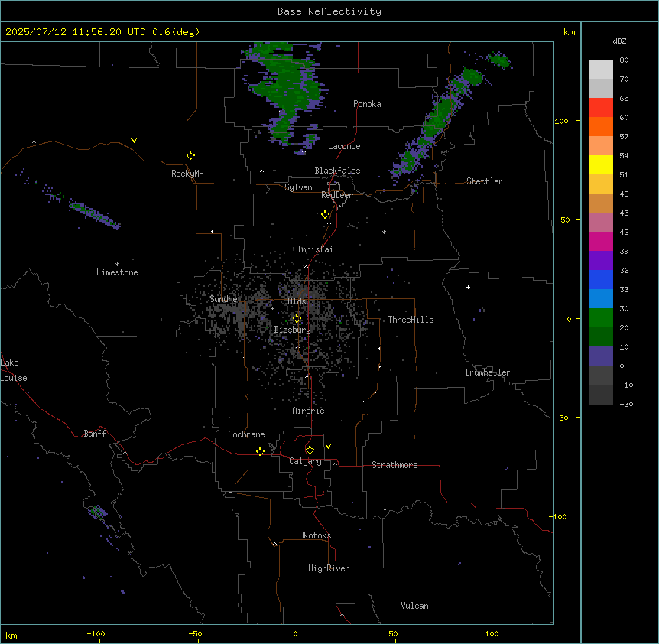Click the RockyMH label
This screenshot has height=644, width=659.
pyautogui.click(x=187, y=174)
